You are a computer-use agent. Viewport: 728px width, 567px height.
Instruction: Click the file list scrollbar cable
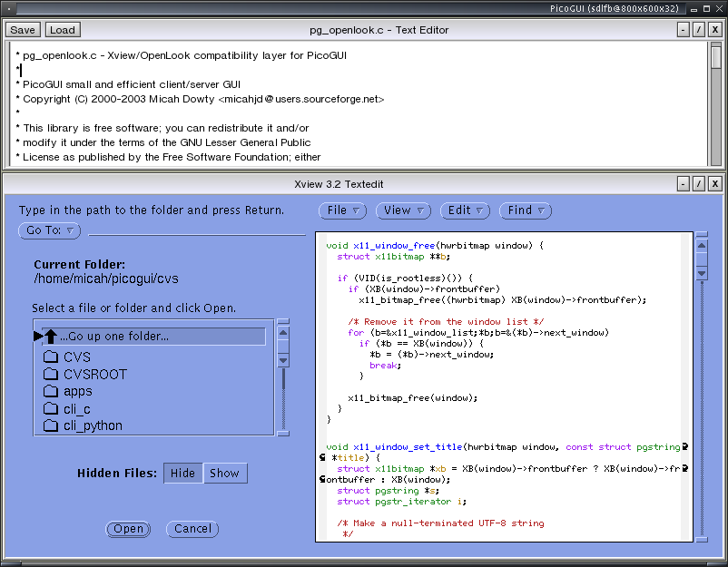283,399
